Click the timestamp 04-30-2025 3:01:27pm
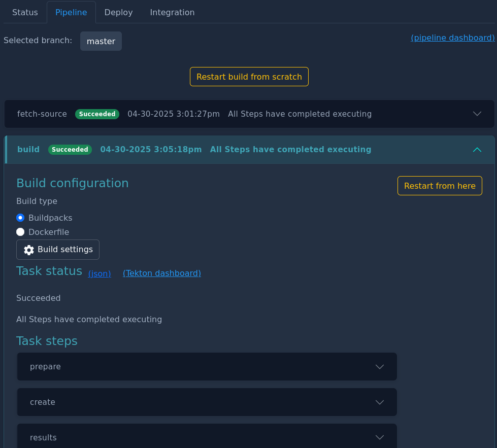The height and width of the screenshot is (448, 497). coord(174,114)
